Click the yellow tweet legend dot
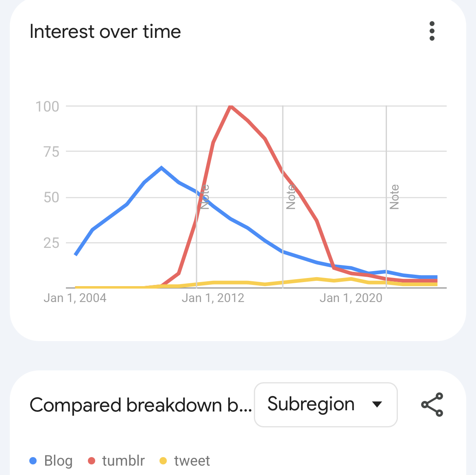 click(163, 461)
